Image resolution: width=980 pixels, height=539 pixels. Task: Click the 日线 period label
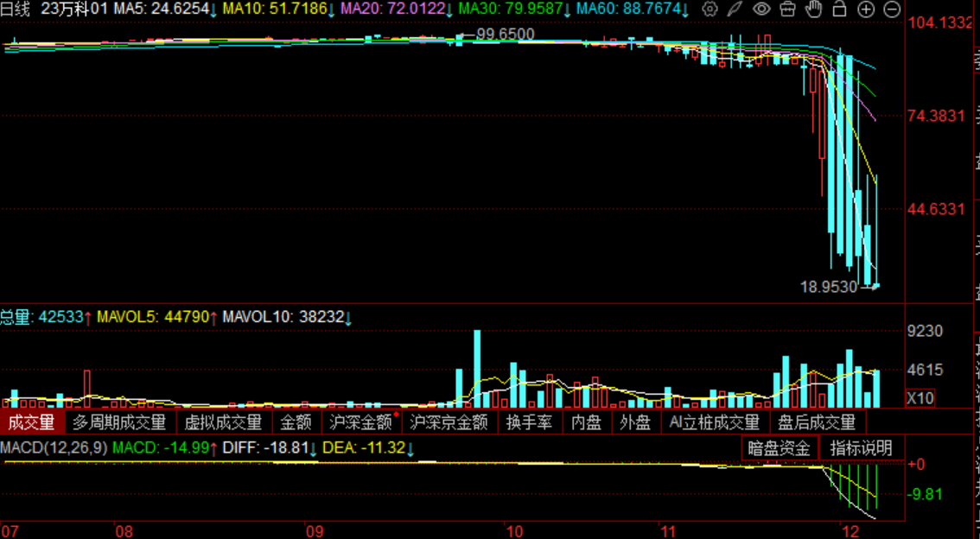(16, 9)
